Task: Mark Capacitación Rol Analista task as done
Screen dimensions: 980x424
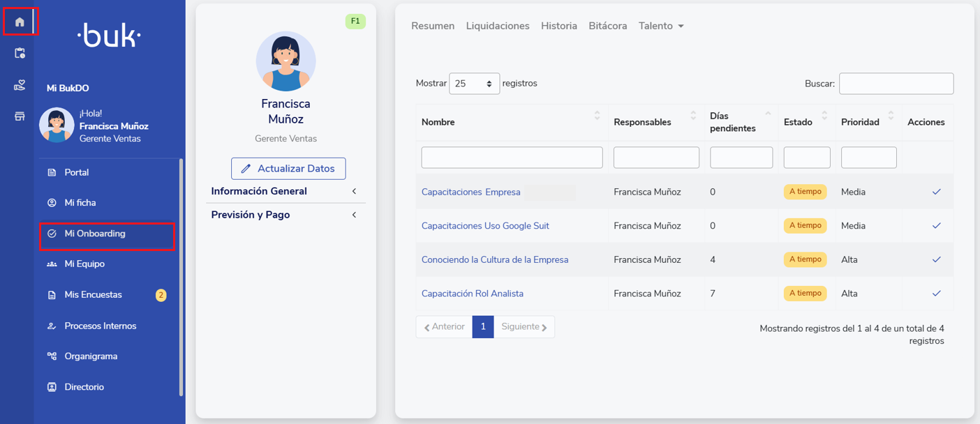Action: pos(936,294)
